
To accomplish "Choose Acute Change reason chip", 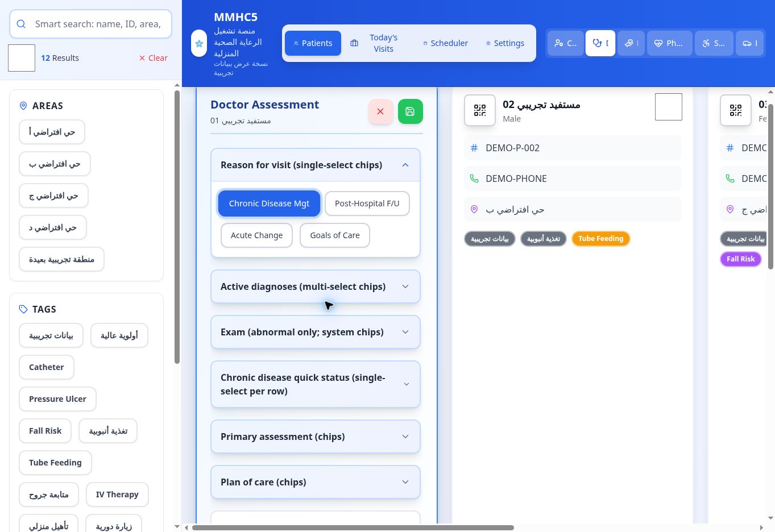I will click(x=257, y=235).
